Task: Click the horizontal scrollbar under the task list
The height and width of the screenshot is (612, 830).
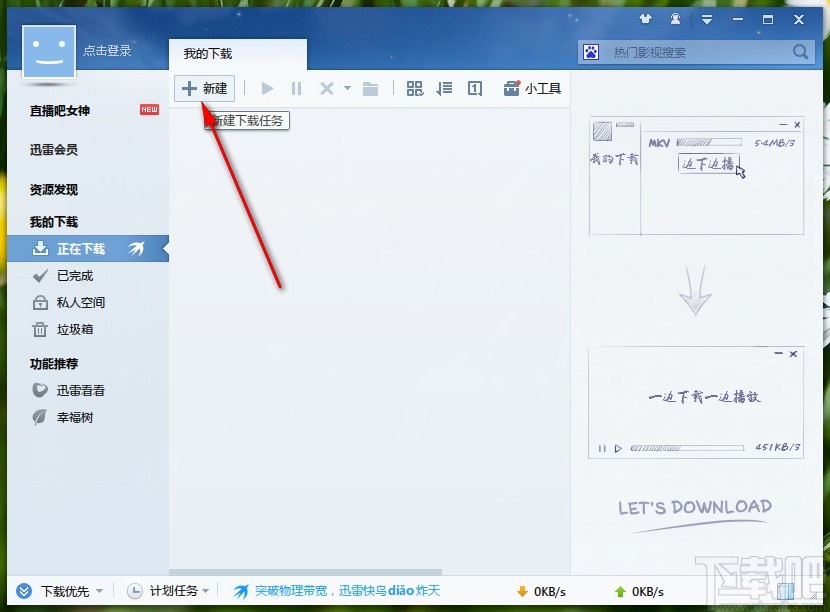Action: 305,572
